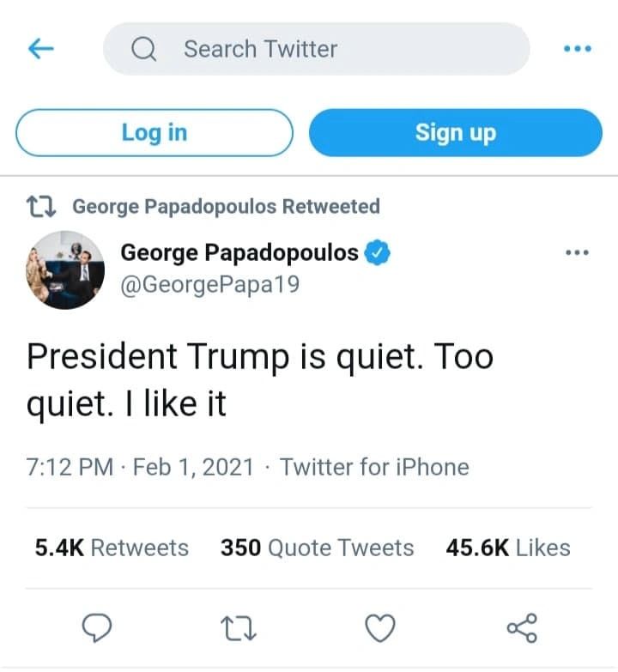The height and width of the screenshot is (672, 618).
Task: Open George Papadopoulos profile picture
Action: click(65, 270)
